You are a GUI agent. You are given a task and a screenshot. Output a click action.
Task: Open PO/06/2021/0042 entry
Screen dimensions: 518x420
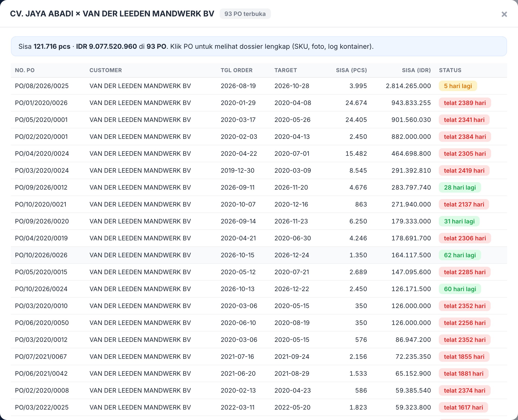(259, 373)
